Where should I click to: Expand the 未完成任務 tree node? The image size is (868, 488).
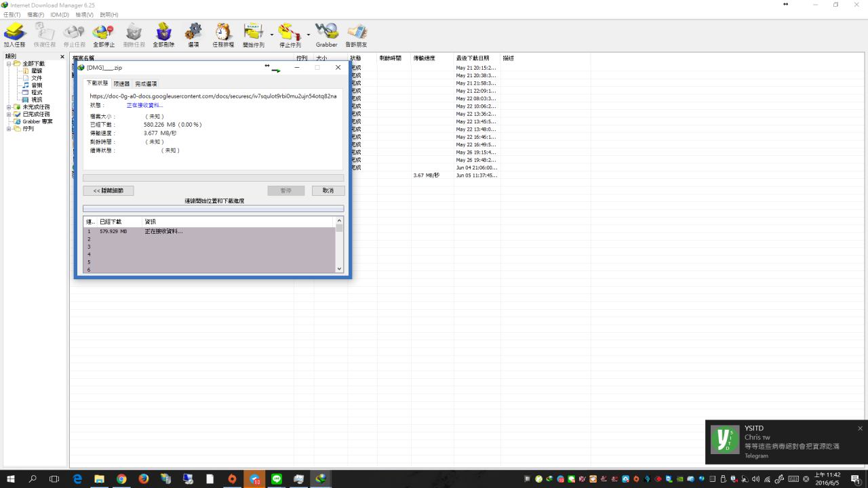pos(9,107)
